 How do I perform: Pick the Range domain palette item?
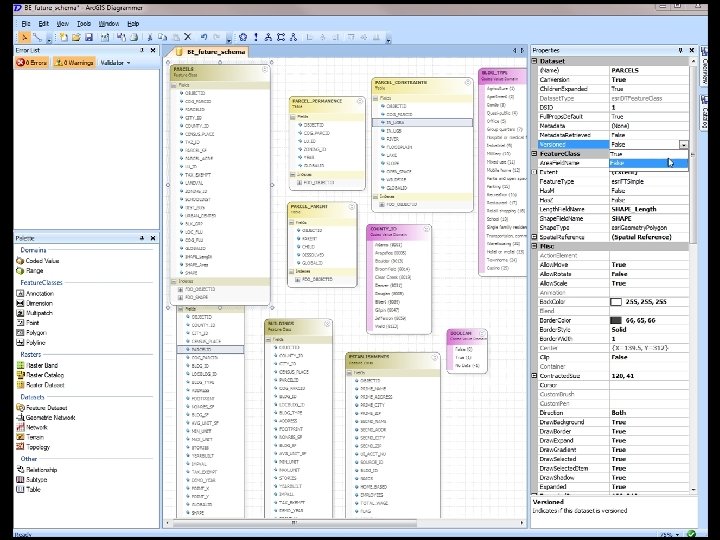(30, 270)
